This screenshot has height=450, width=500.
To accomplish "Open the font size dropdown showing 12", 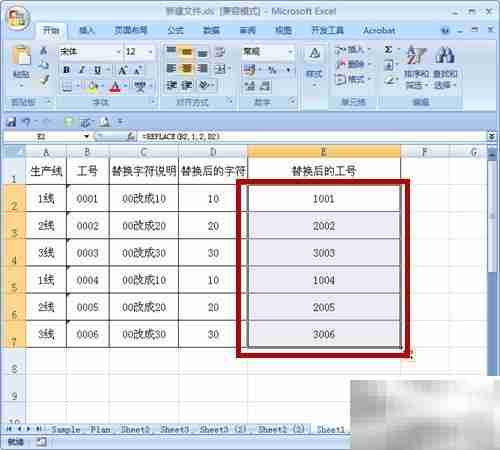I will tap(150, 52).
